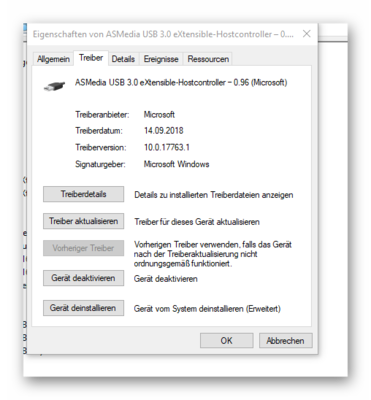Click the Gerät deaktivieren button
Image resolution: width=371 pixels, height=400 pixels.
click(x=83, y=278)
